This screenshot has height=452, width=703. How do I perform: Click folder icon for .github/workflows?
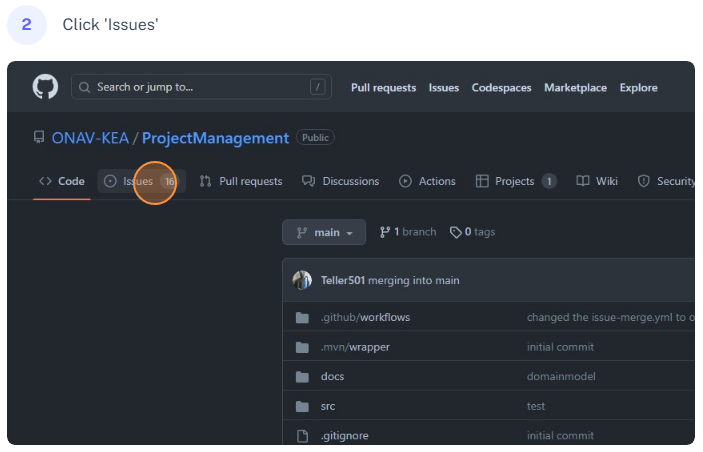coord(302,317)
